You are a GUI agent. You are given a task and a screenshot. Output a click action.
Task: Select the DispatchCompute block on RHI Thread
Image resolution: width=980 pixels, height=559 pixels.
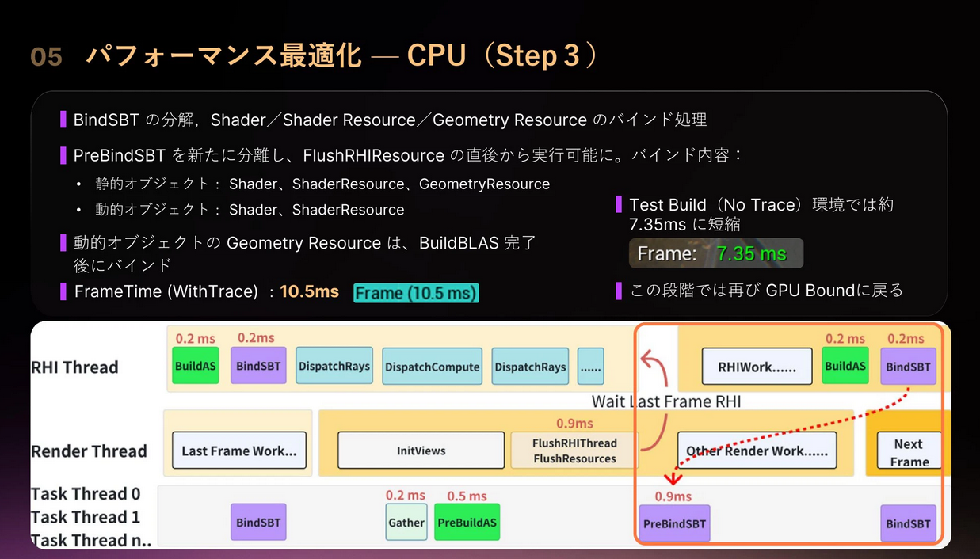(432, 367)
